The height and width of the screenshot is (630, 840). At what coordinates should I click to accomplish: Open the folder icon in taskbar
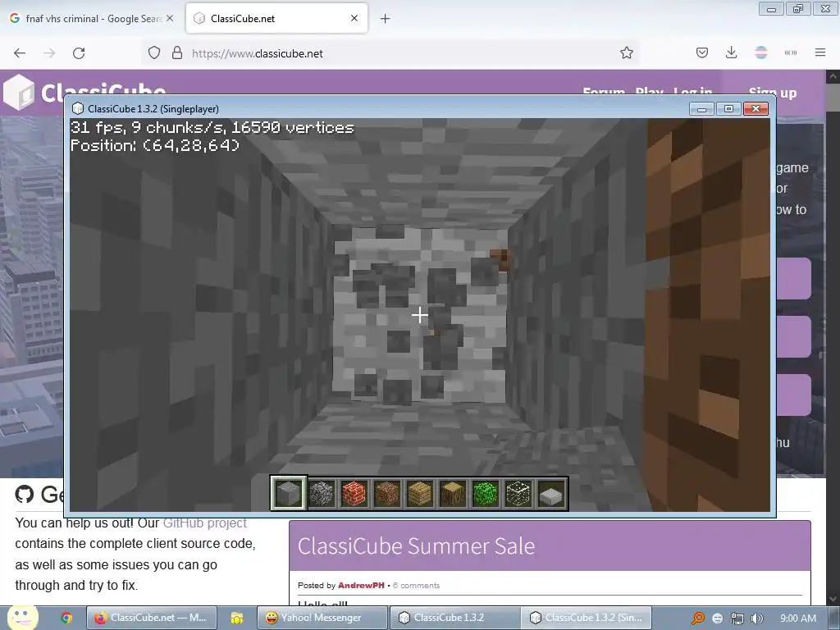[x=237, y=619]
